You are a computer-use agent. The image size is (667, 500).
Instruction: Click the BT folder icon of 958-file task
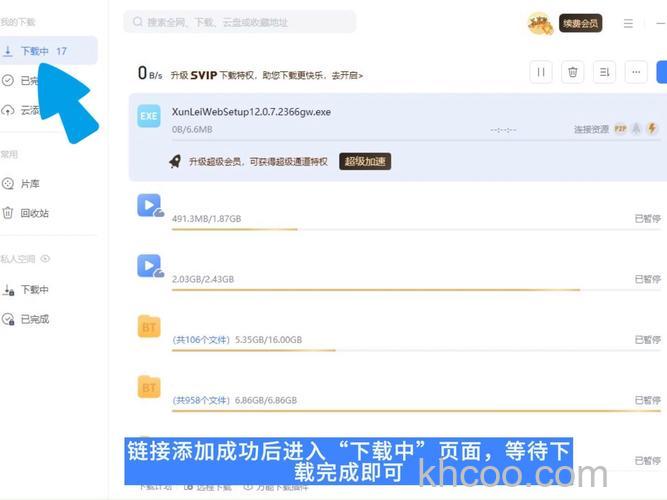coord(149,387)
